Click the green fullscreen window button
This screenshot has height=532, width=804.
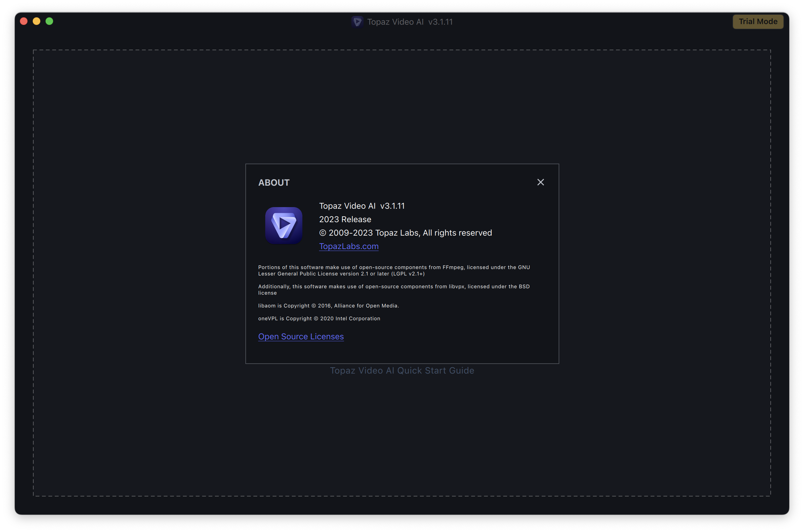pyautogui.click(x=50, y=21)
